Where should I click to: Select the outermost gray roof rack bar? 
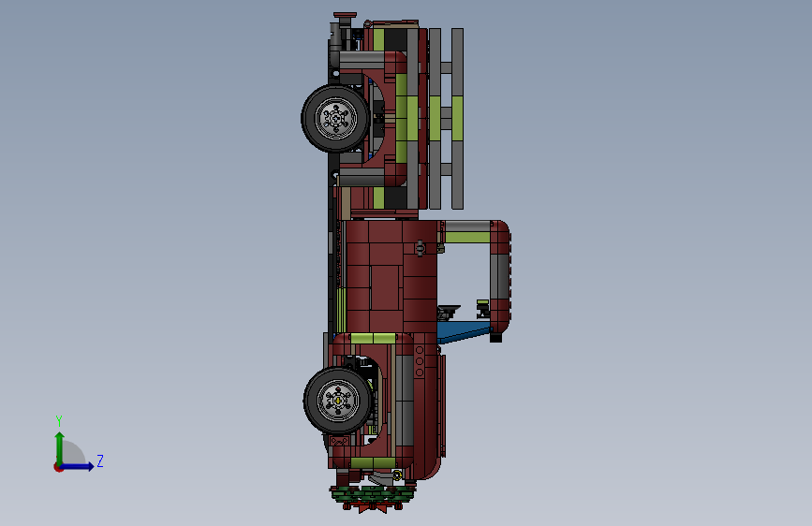tap(457, 119)
